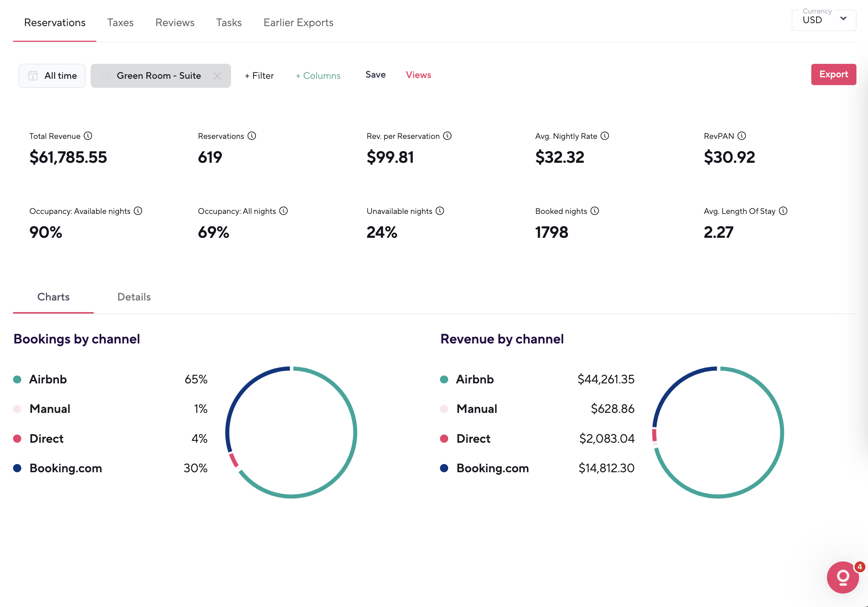The height and width of the screenshot is (607, 868).
Task: Click the info icon beside RevPAN
Action: [742, 136]
